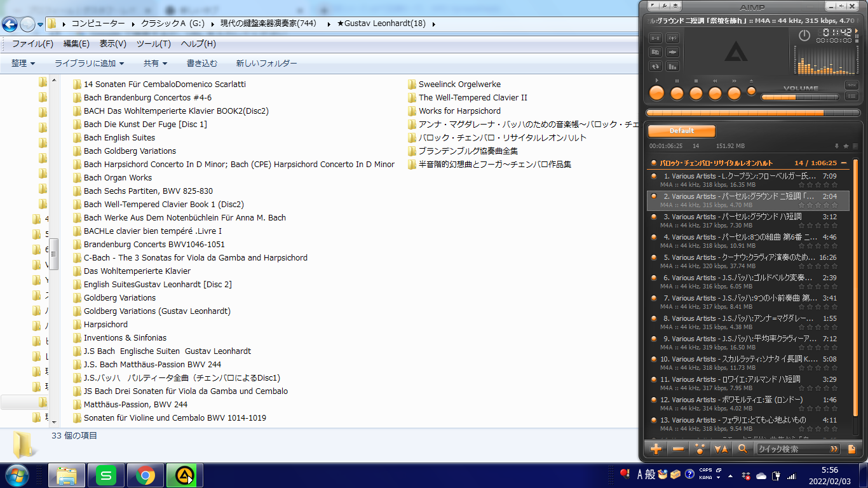The height and width of the screenshot is (488, 868).
Task: Open the 共有 dropdown
Action: pos(155,64)
